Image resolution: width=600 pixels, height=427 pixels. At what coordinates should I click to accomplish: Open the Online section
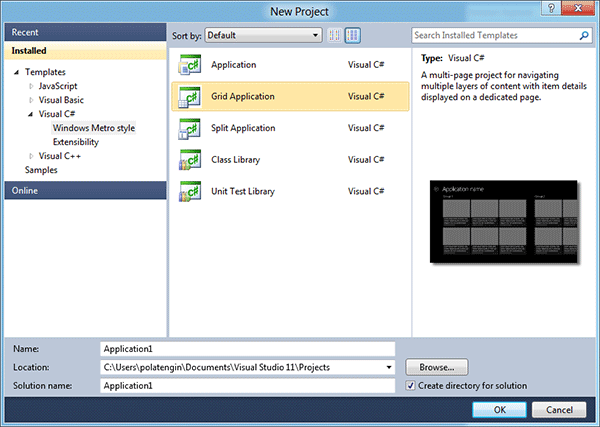click(85, 191)
